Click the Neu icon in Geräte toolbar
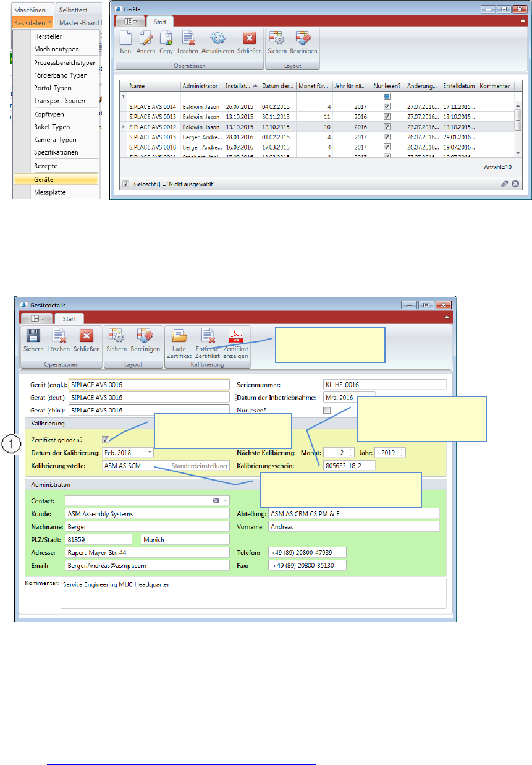Screen dimensions: 532x765 tap(126, 40)
